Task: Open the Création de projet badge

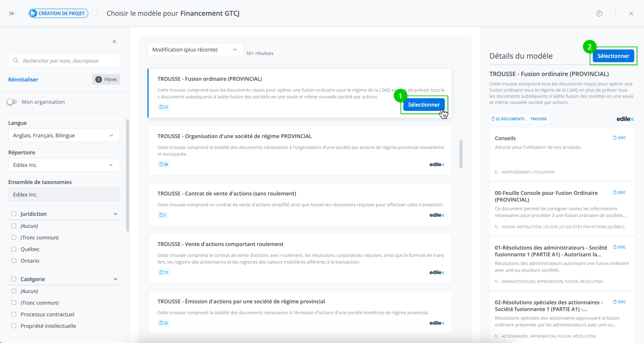Action: (x=58, y=14)
